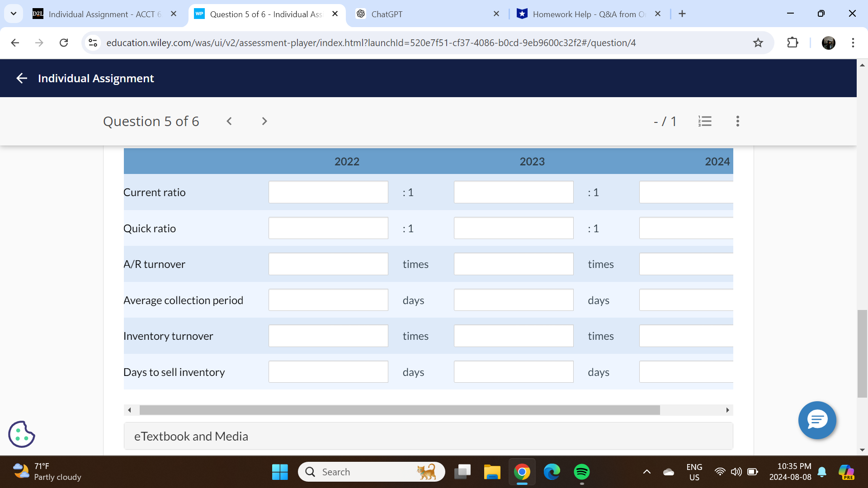Click the site information icon in address bar
Image resolution: width=868 pixels, height=488 pixels.
coord(93,43)
